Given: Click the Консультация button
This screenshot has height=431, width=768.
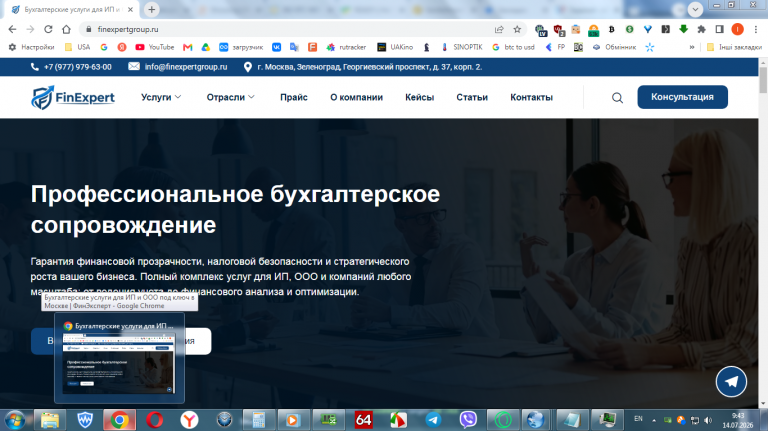Looking at the screenshot, I should (682, 97).
